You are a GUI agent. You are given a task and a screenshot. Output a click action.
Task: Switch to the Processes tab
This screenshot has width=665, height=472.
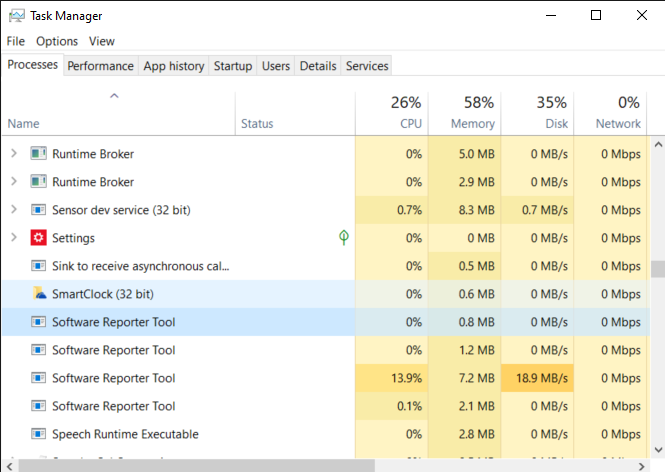tap(33, 64)
